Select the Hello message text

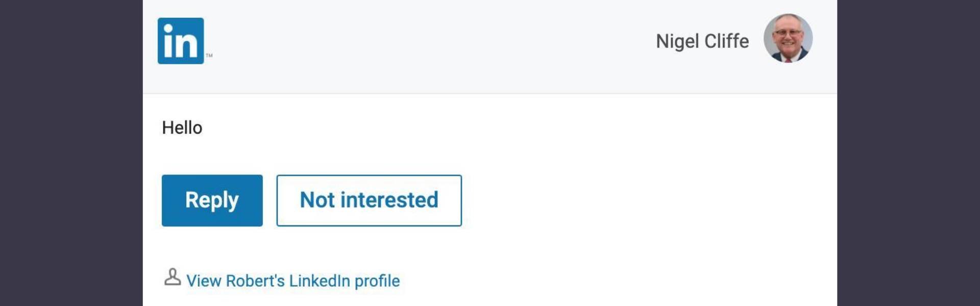point(182,127)
